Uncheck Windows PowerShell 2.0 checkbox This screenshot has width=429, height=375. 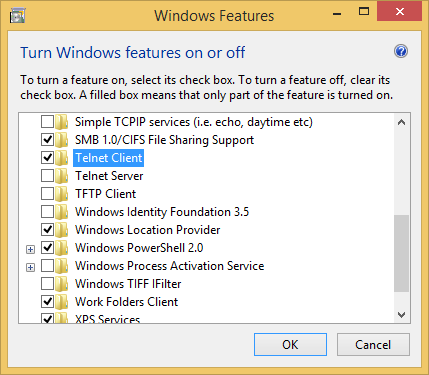click(47, 248)
